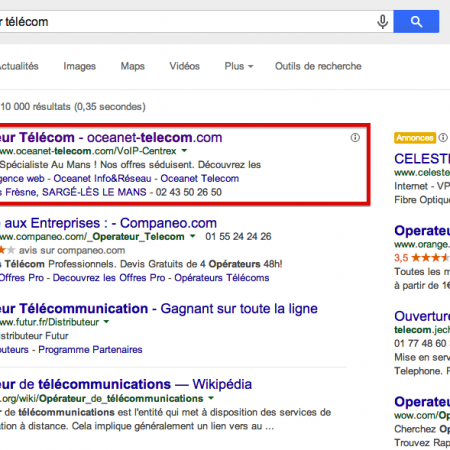Screen dimensions: 450x450
Task: Open Companeo.com aux Entreprises result title
Action: [108, 223]
